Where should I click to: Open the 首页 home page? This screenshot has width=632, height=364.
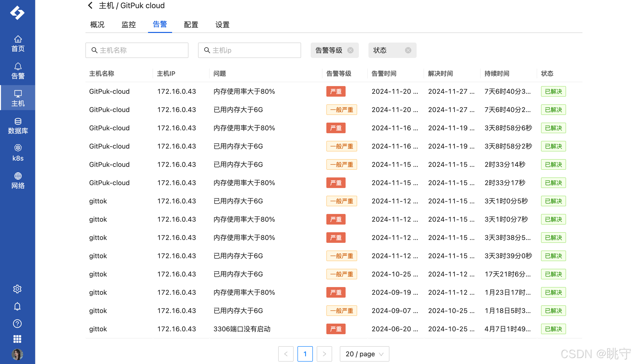tap(18, 44)
